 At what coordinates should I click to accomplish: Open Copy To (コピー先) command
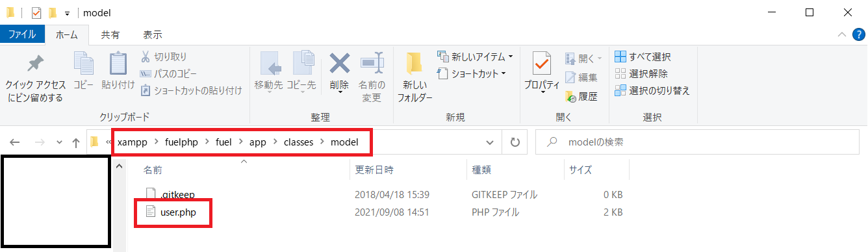click(301, 70)
